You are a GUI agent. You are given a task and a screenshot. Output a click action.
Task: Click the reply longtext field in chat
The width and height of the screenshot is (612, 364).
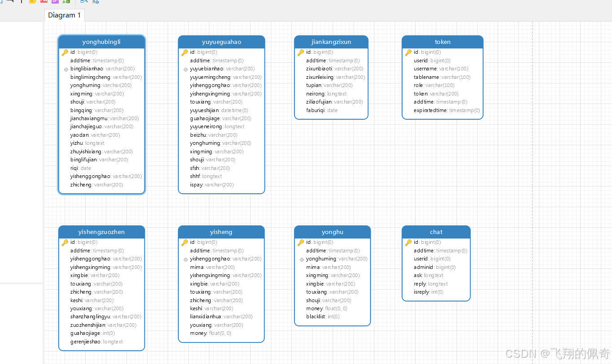(x=431, y=284)
